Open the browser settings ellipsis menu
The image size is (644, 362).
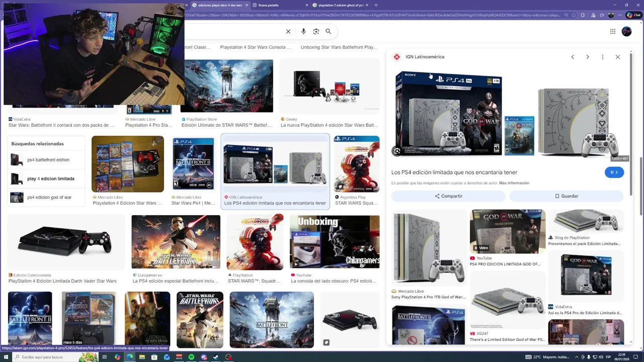click(x=620, y=15)
